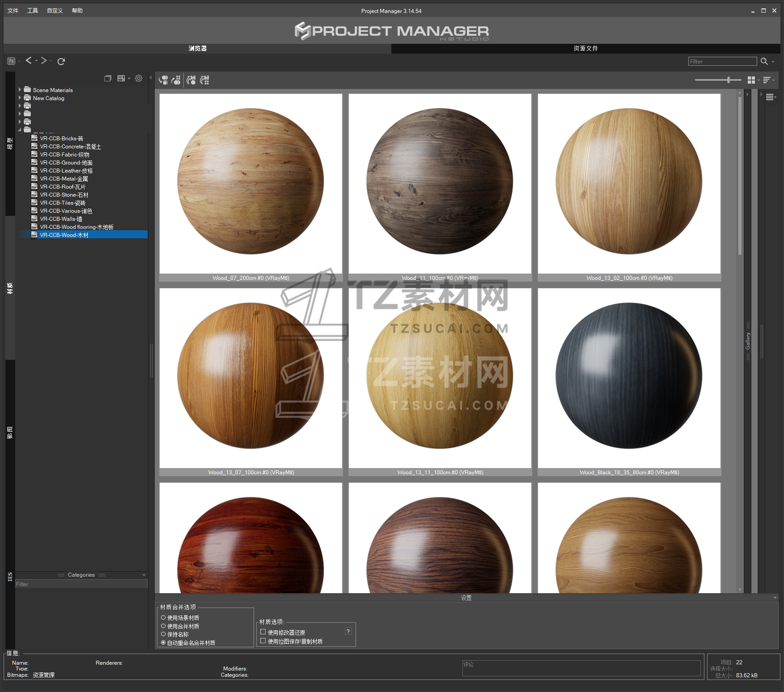Select VR-CCB-Bricks library file icon
Image resolution: width=784 pixels, height=692 pixels.
34,139
